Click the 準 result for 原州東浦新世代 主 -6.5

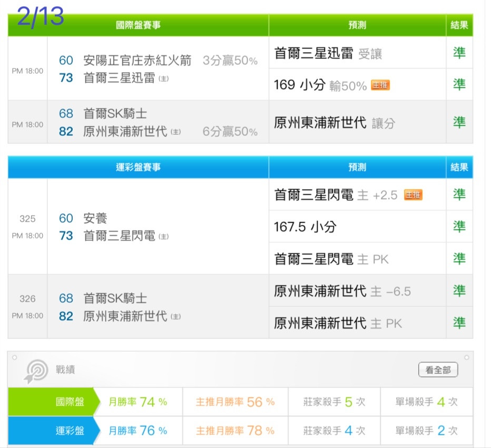[x=459, y=291]
